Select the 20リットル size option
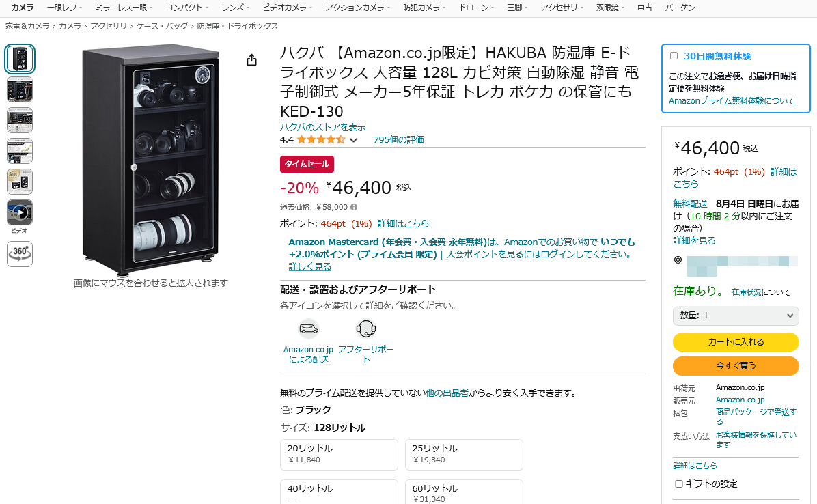The image size is (817, 504). 340,455
